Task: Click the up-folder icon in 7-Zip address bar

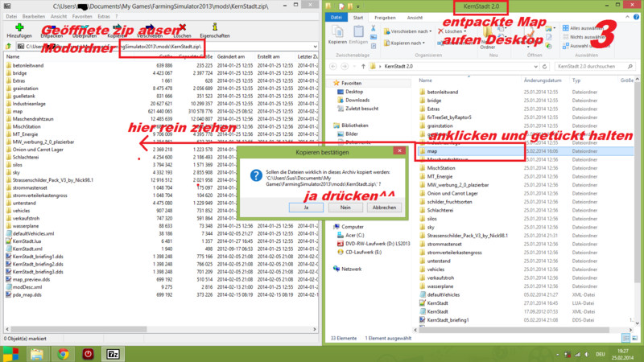Action: (7, 47)
